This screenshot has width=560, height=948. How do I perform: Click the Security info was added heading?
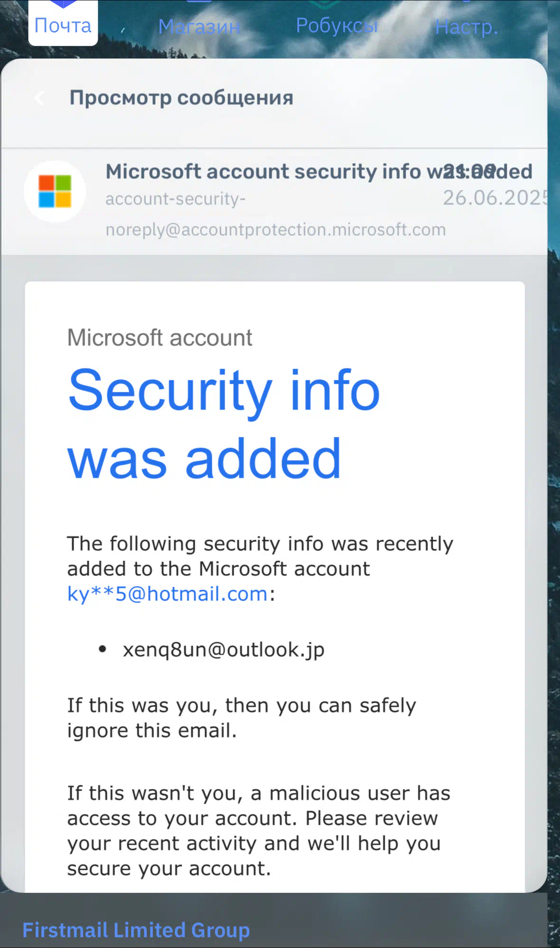point(224,424)
